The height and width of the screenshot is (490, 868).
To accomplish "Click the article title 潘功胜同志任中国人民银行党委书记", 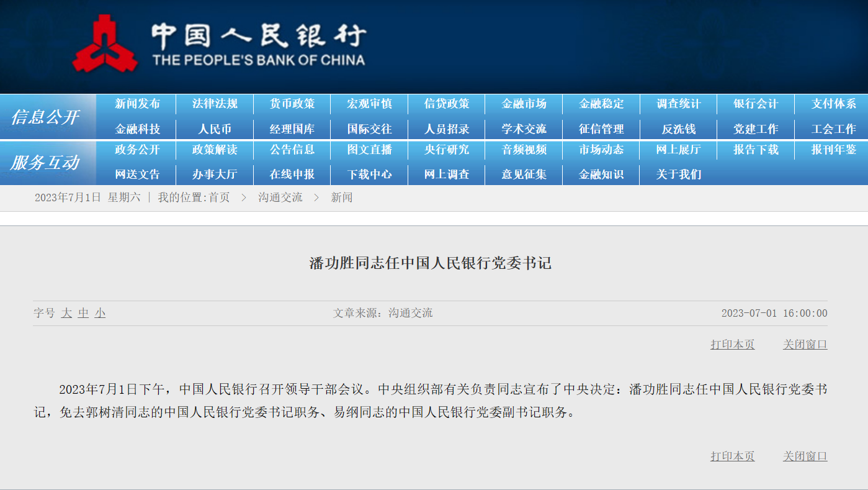I will (430, 263).
